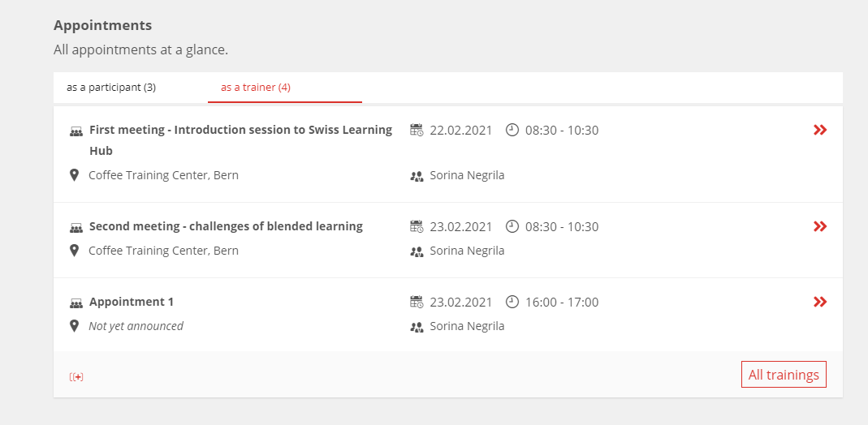The height and width of the screenshot is (425, 868).
Task: Switch to the "as a participant (3)" tab
Action: tap(111, 88)
